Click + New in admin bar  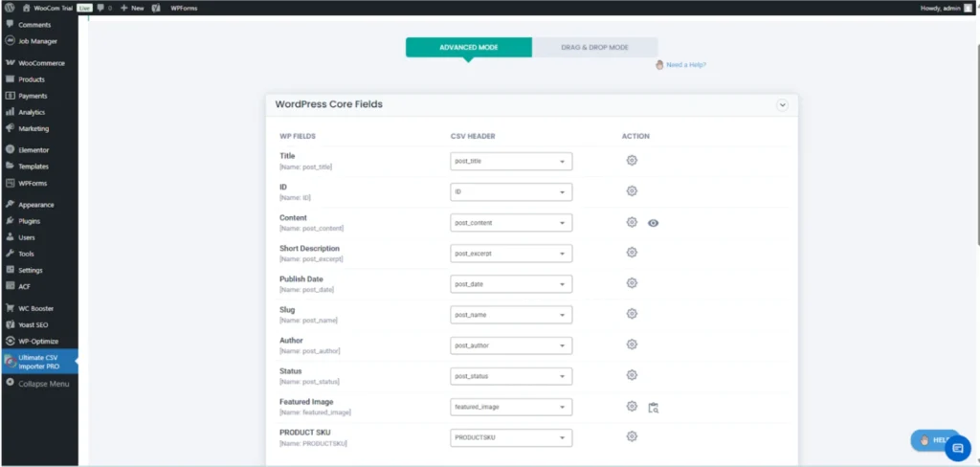(x=132, y=8)
